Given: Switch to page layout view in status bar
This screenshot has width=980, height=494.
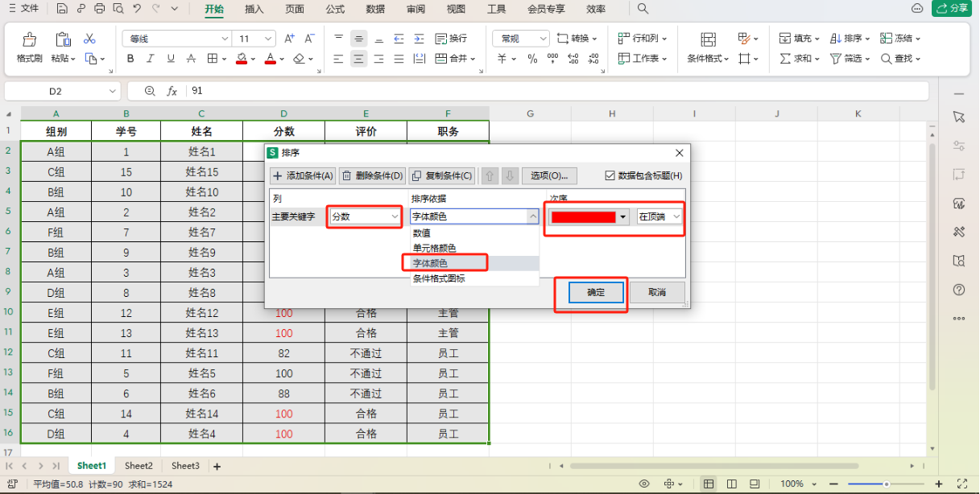Looking at the screenshot, I should coord(731,484).
